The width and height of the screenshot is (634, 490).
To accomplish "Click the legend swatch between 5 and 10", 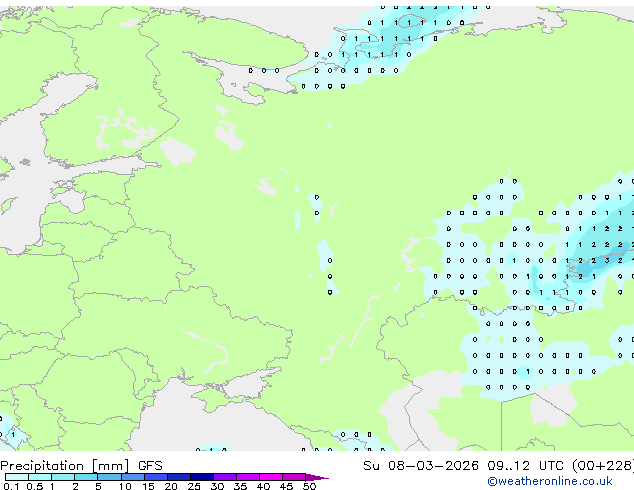I will click(x=109, y=477).
